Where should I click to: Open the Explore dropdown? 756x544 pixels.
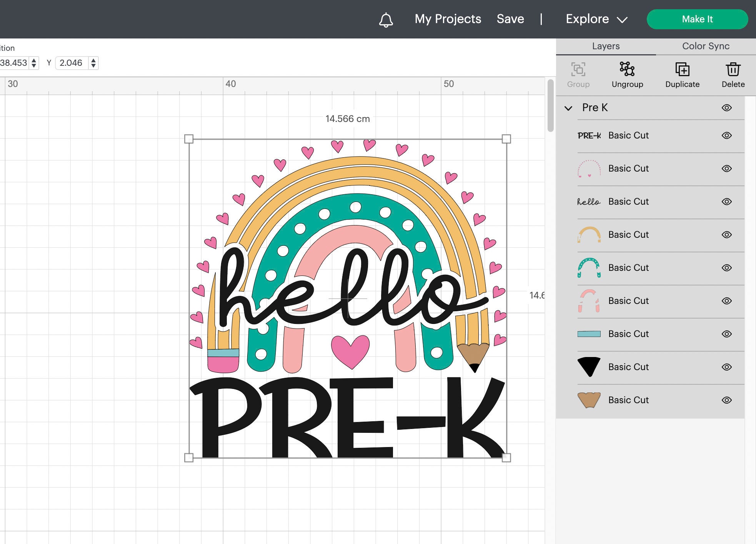(x=596, y=19)
